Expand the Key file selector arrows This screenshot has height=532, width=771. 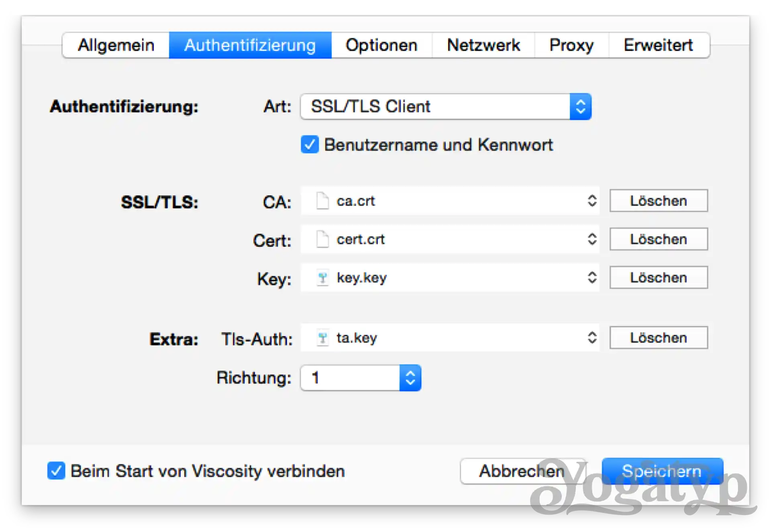pos(592,278)
